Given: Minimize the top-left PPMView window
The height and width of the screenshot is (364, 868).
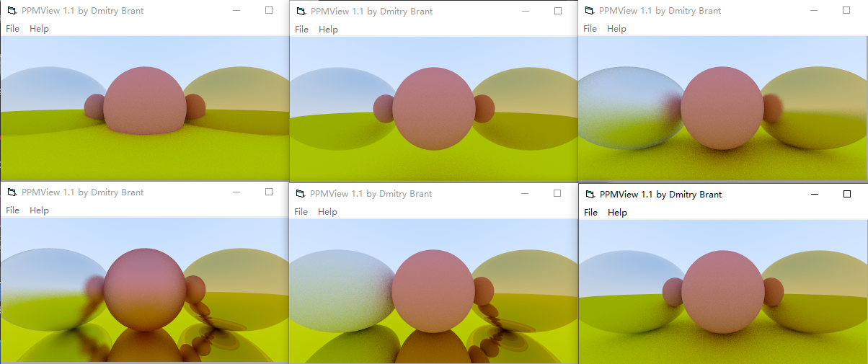Looking at the screenshot, I should coord(236,10).
